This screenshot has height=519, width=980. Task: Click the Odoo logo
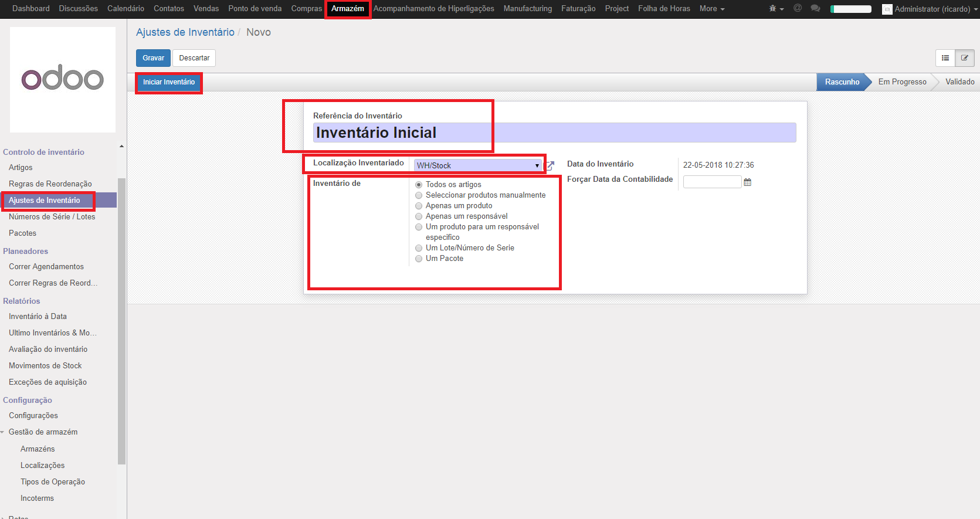click(x=63, y=79)
